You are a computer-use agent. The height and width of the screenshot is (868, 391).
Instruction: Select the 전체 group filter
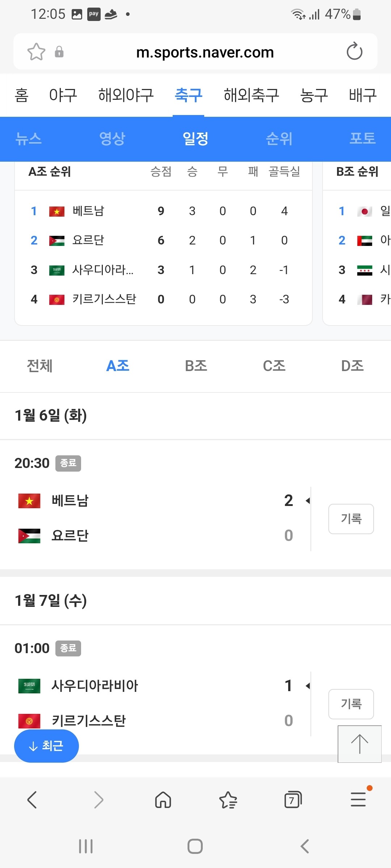(x=39, y=366)
